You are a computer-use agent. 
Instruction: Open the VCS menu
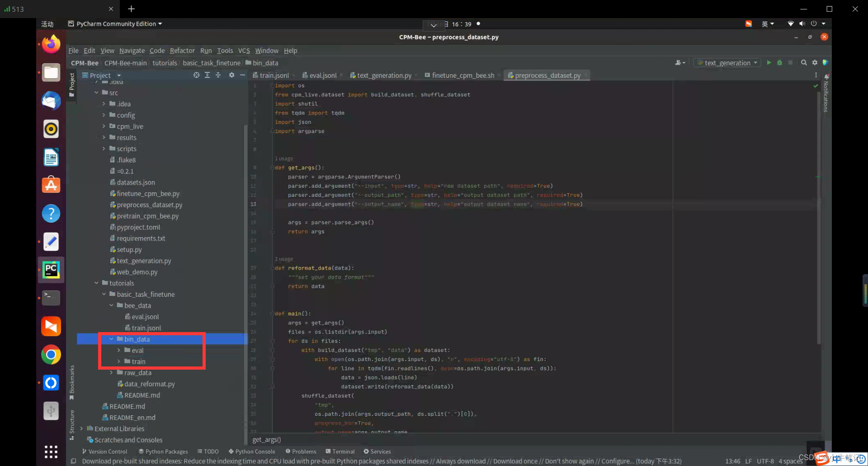pyautogui.click(x=244, y=51)
